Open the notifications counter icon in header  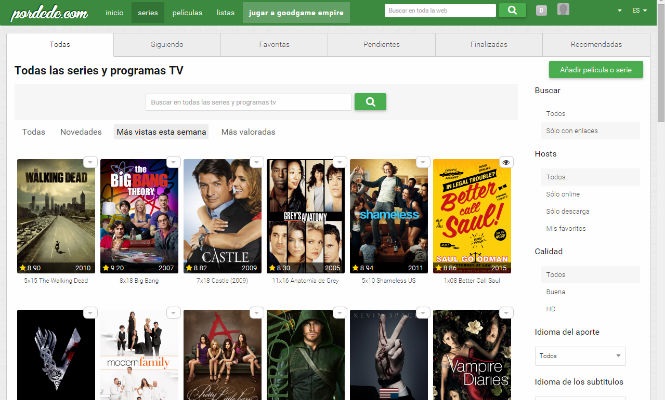point(541,10)
